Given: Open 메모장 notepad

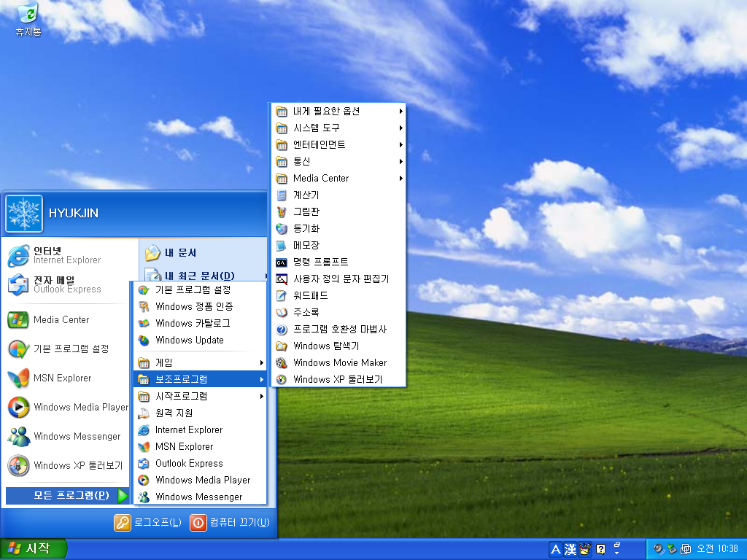Looking at the screenshot, I should pyautogui.click(x=338, y=245).
